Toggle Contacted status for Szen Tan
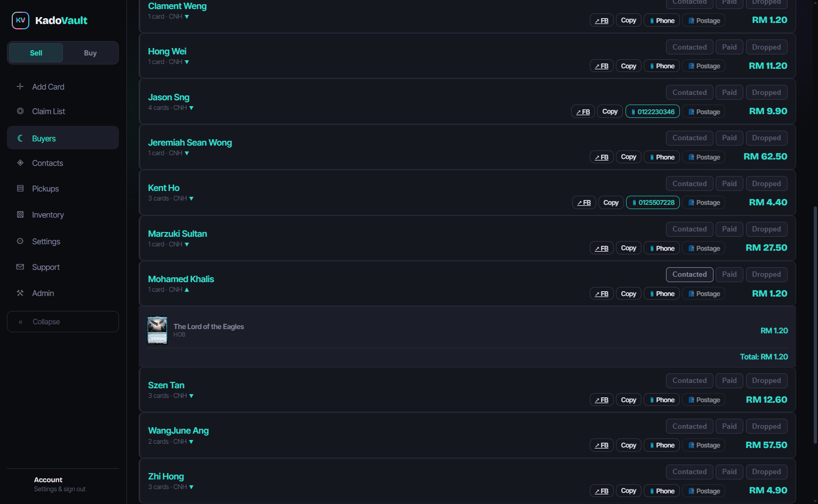Image resolution: width=818 pixels, height=504 pixels. coord(689,380)
